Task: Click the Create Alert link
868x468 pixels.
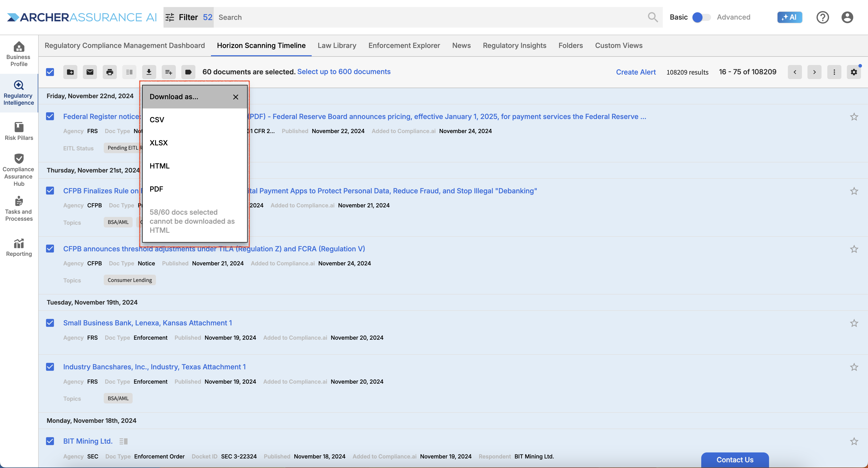Action: [x=635, y=72]
